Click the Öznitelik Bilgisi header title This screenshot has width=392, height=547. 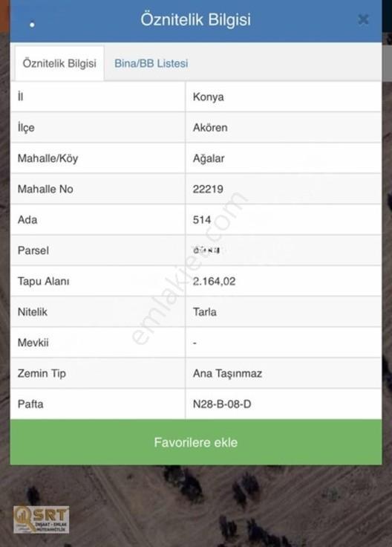(x=196, y=19)
